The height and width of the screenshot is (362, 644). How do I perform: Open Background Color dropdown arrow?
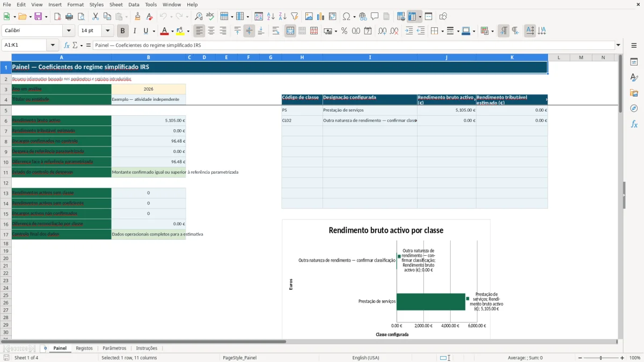(x=188, y=31)
